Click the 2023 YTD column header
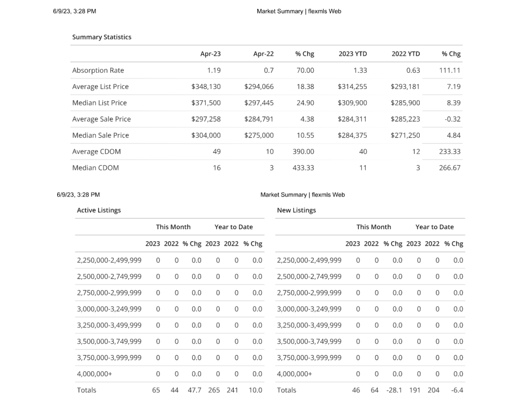The width and height of the screenshot is (532, 406). coord(353,54)
